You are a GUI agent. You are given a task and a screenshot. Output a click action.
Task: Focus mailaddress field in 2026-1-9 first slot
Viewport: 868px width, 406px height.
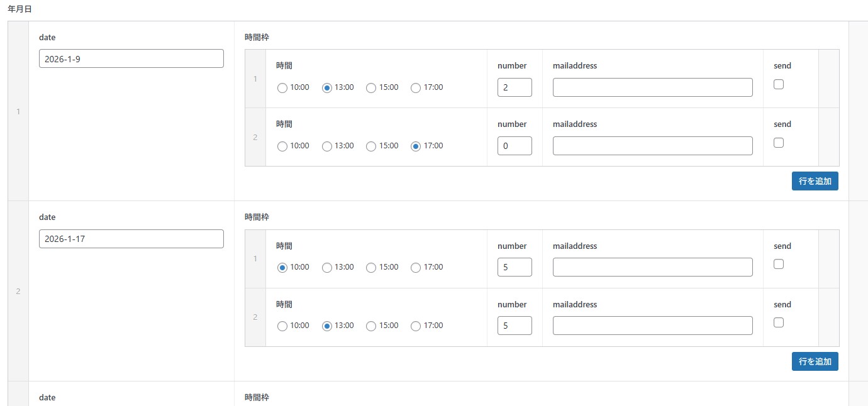(652, 87)
